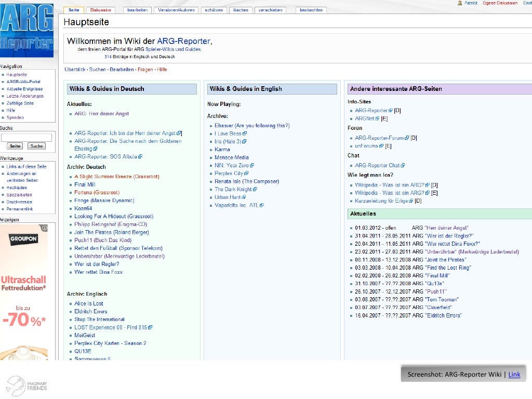Open the Karma archive link
Image resolution: width=532 pixels, height=399 pixels.
[222, 150]
